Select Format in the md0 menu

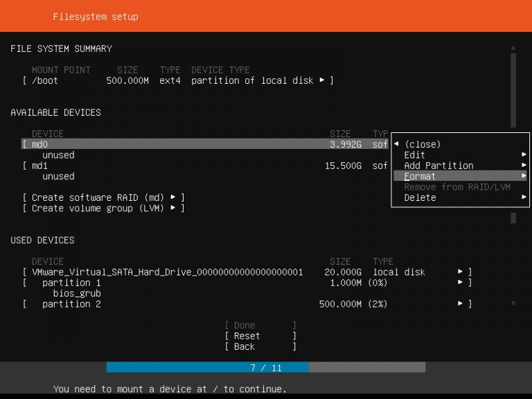[460, 176]
